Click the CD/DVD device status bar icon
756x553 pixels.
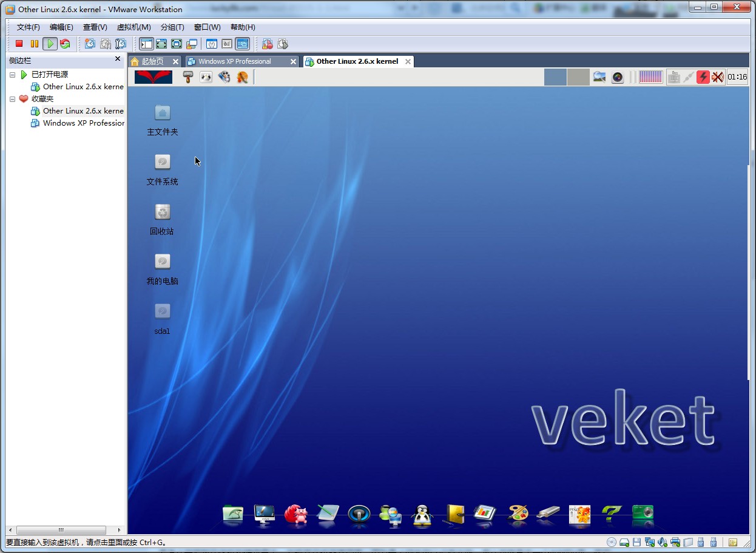click(x=612, y=542)
